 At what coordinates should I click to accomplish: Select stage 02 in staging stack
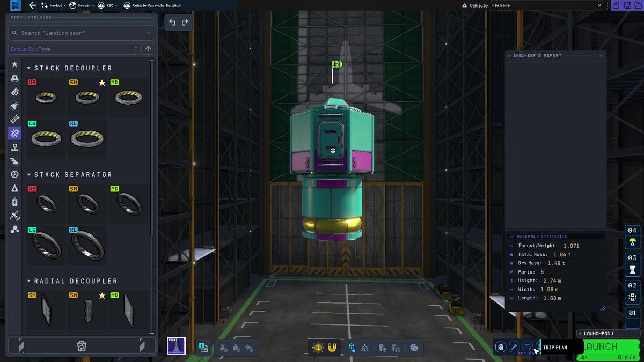[632, 292]
